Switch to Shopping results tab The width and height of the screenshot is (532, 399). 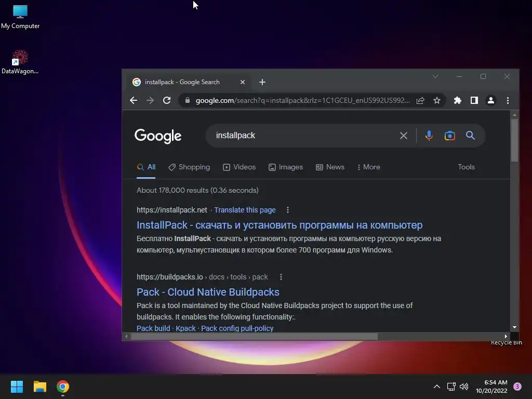189,167
